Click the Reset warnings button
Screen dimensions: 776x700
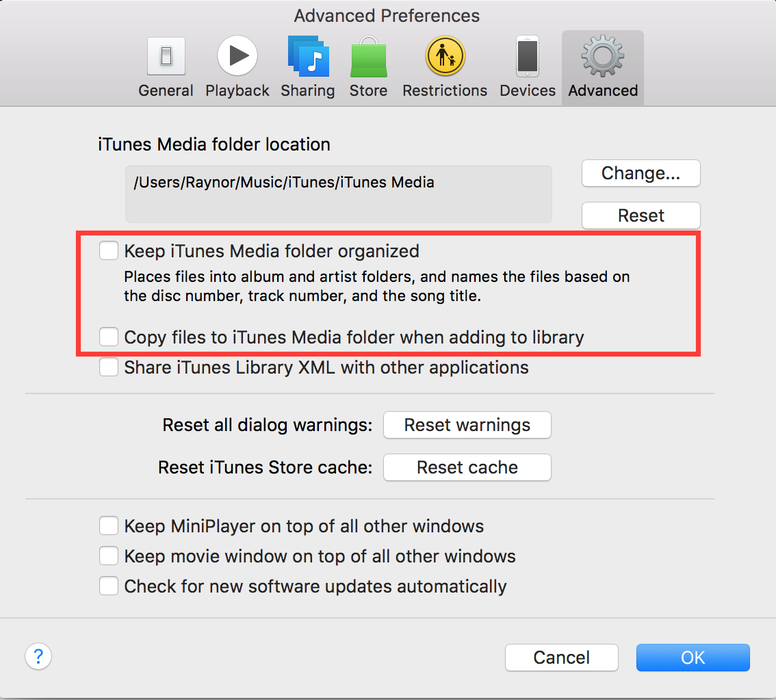point(467,425)
